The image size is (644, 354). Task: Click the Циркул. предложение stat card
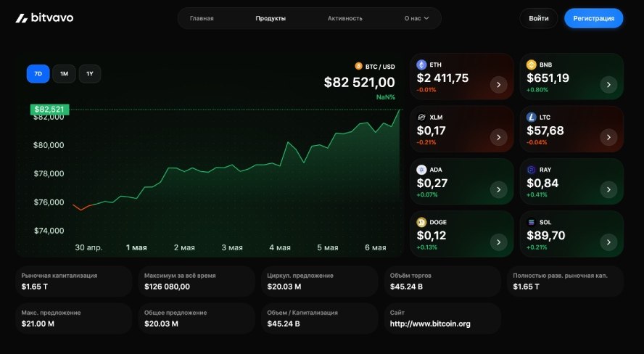point(319,281)
